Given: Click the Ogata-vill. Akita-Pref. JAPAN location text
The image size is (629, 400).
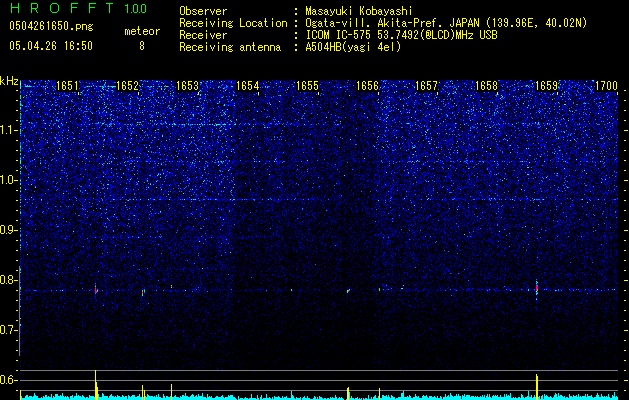Looking at the screenshot, I should (x=394, y=23).
